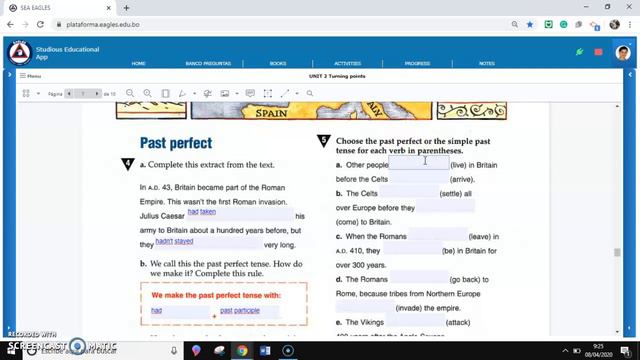Click the document vertical scrollbar thumb
The height and width of the screenshot is (360, 640).
617,253
